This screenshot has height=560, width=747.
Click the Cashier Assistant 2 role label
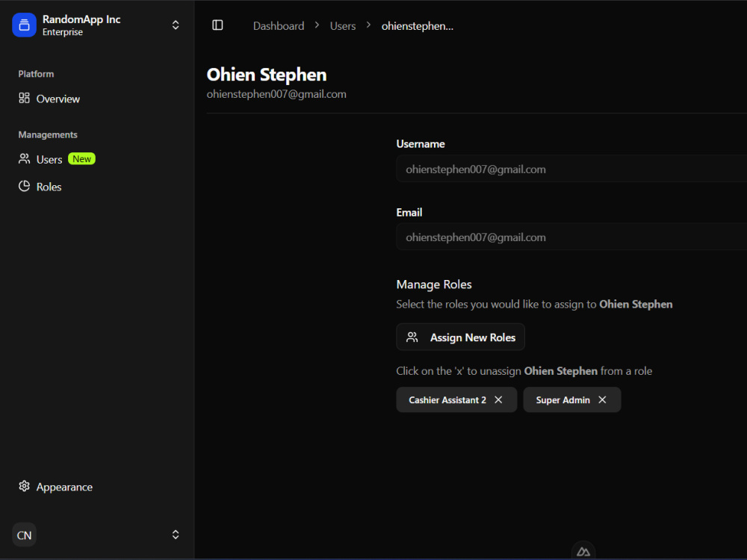(x=447, y=400)
